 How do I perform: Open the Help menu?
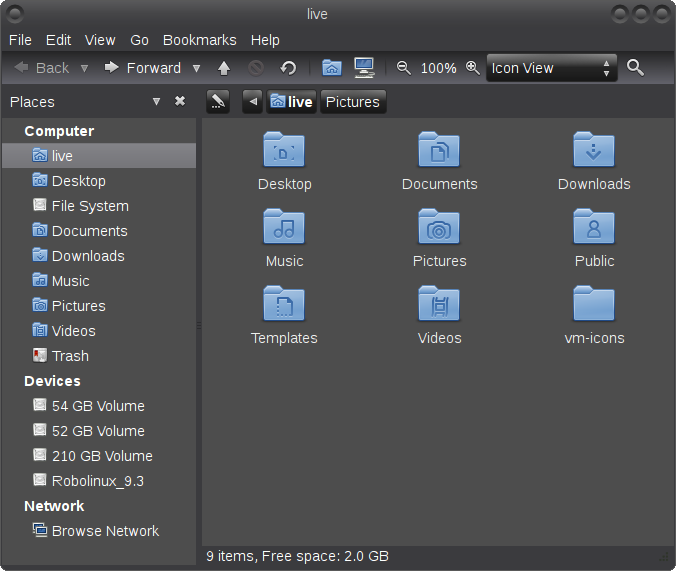pyautogui.click(x=265, y=40)
